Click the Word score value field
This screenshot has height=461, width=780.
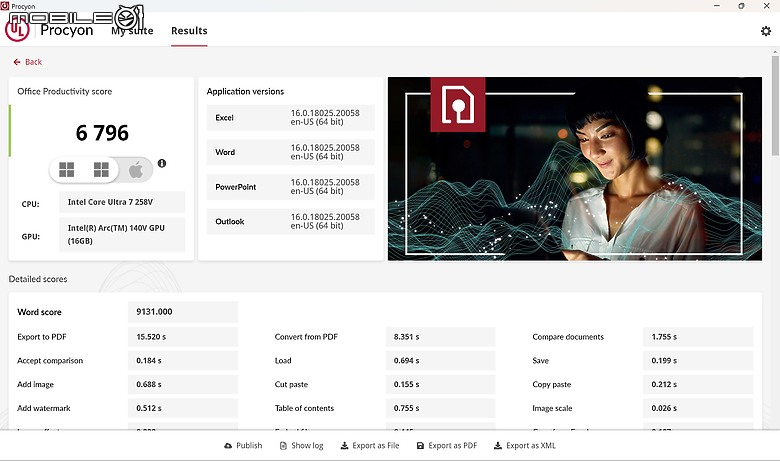183,312
